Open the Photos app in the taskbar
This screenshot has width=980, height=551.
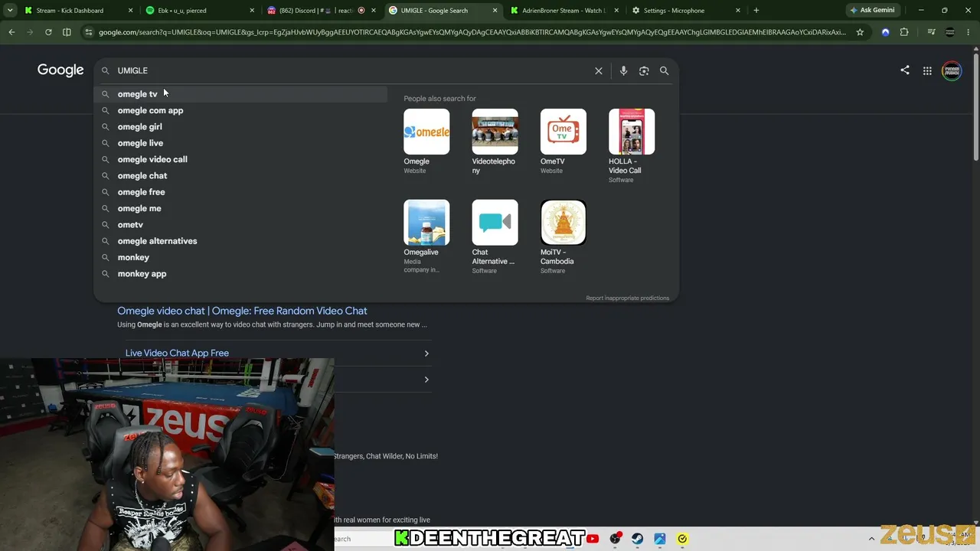[660, 539]
